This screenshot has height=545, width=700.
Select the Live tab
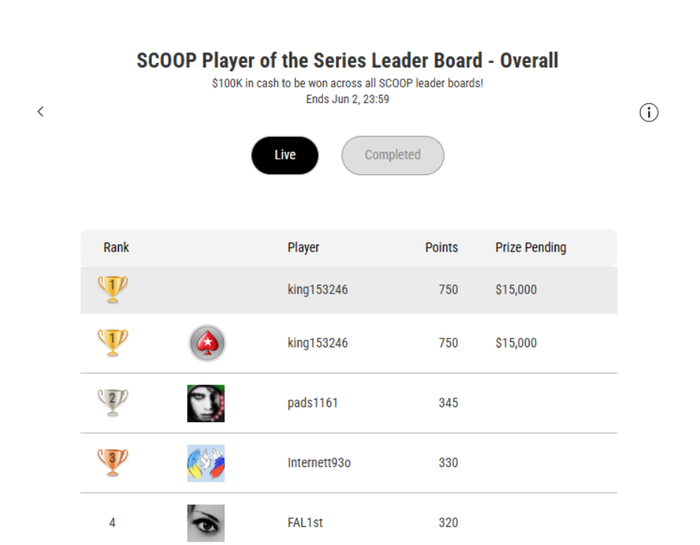click(x=285, y=155)
